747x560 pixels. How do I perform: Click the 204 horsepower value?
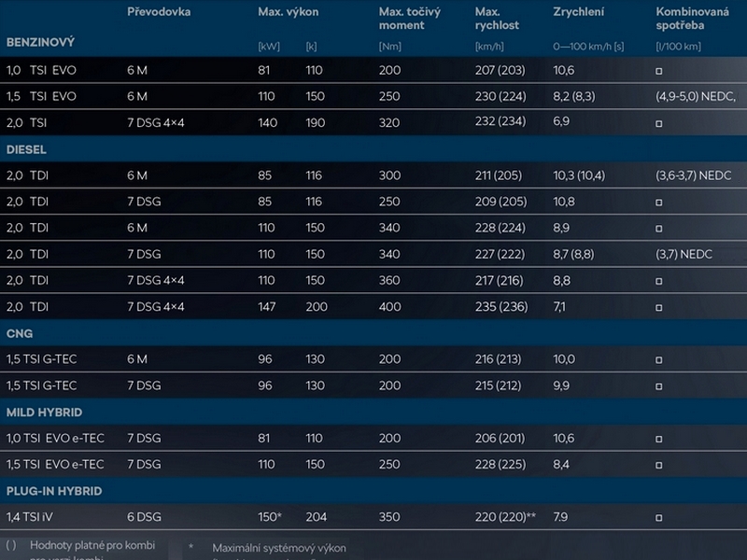point(317,517)
